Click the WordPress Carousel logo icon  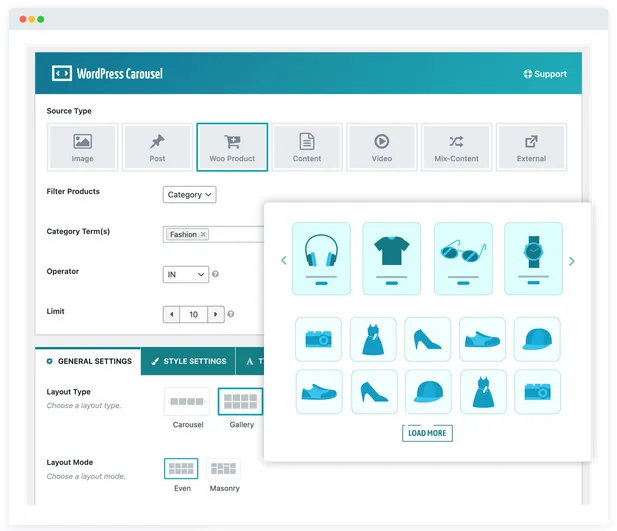62,74
